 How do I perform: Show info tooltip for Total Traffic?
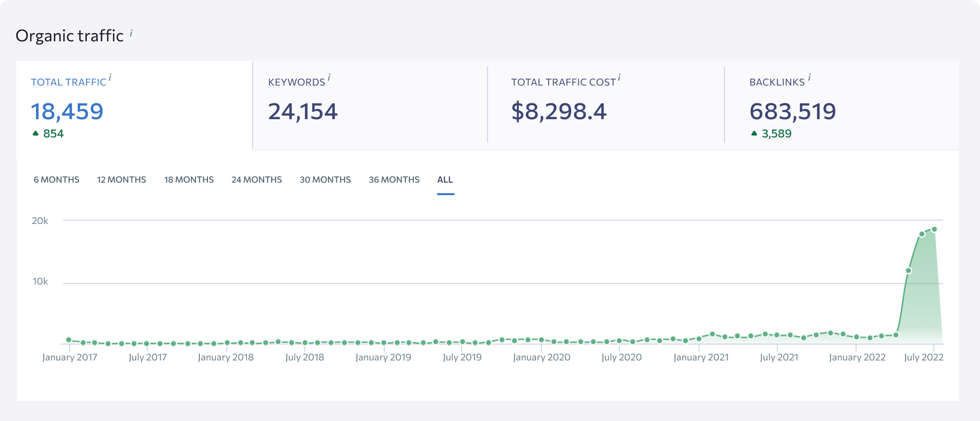click(110, 77)
